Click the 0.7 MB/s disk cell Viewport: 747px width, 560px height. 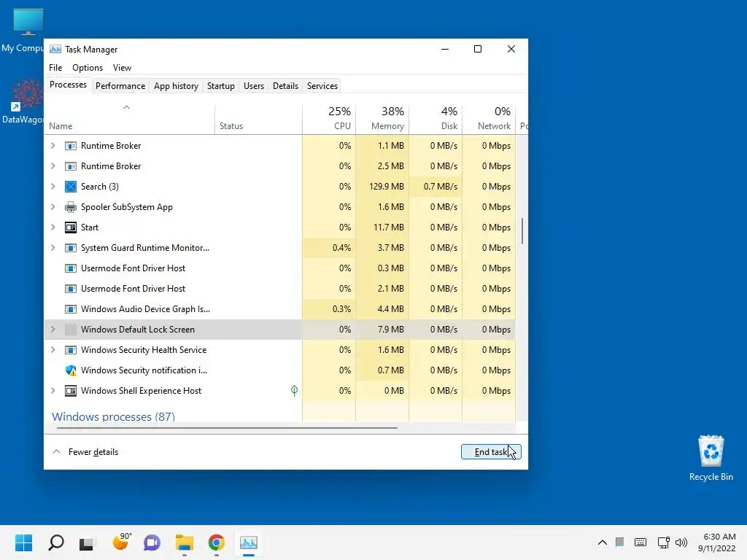[x=436, y=187]
